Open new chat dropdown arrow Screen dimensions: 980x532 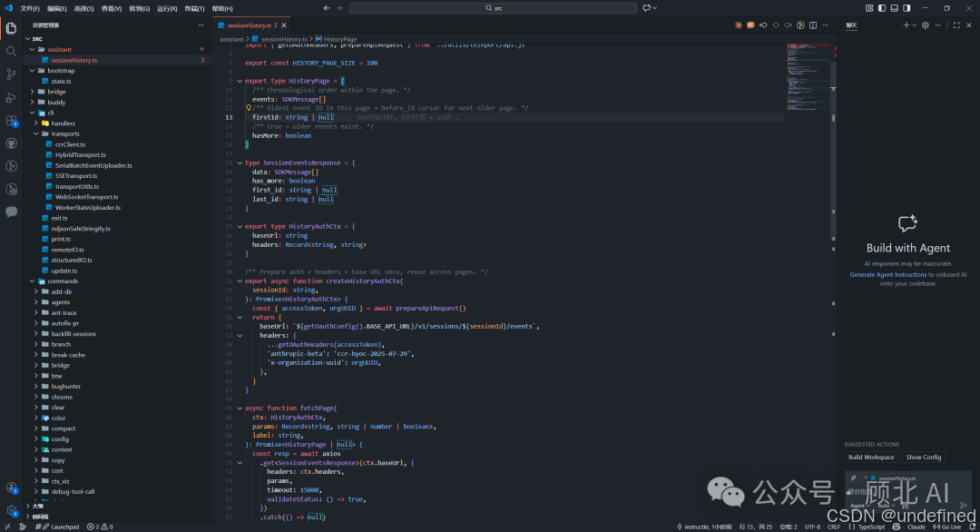coord(915,25)
